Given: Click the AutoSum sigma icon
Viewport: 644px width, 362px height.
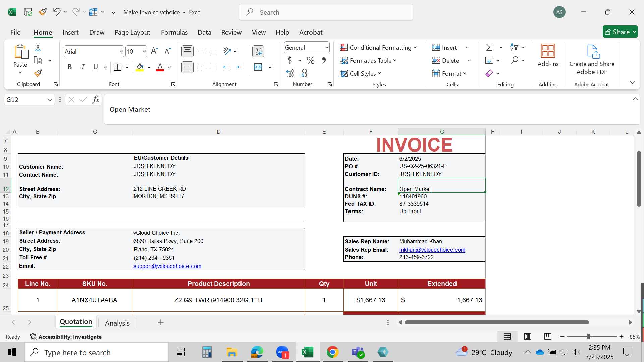Looking at the screenshot, I should 489,47.
